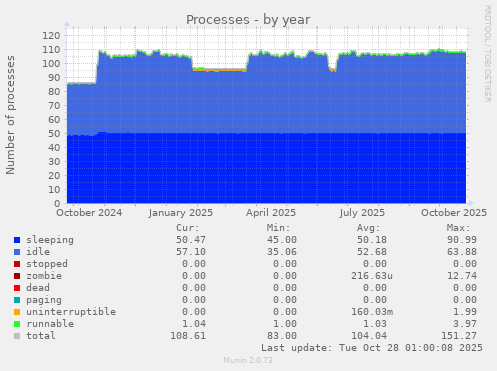The width and height of the screenshot is (497, 371).
Task: Click the 'uninterruptible' legend label
Action: [x=71, y=312]
